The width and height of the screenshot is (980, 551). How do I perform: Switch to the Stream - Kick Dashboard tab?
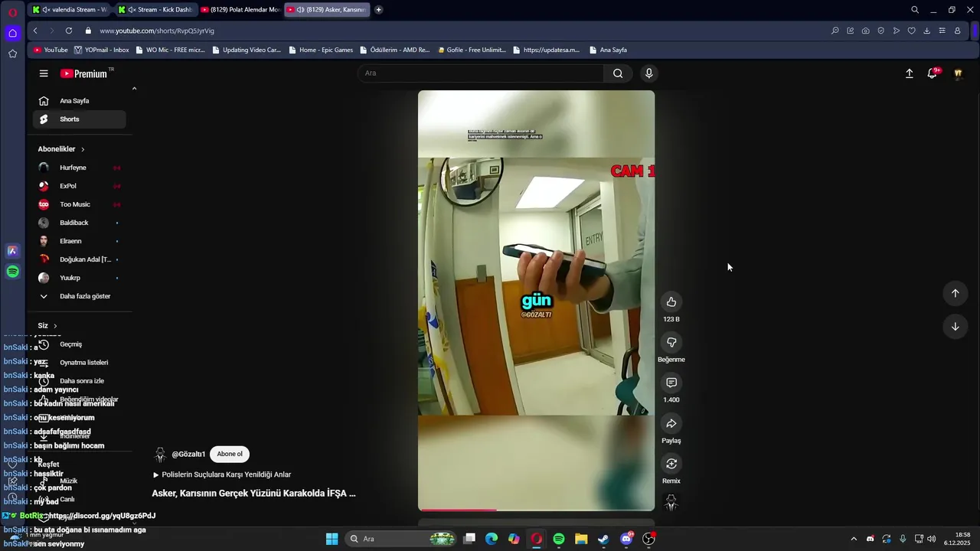pyautogui.click(x=155, y=10)
